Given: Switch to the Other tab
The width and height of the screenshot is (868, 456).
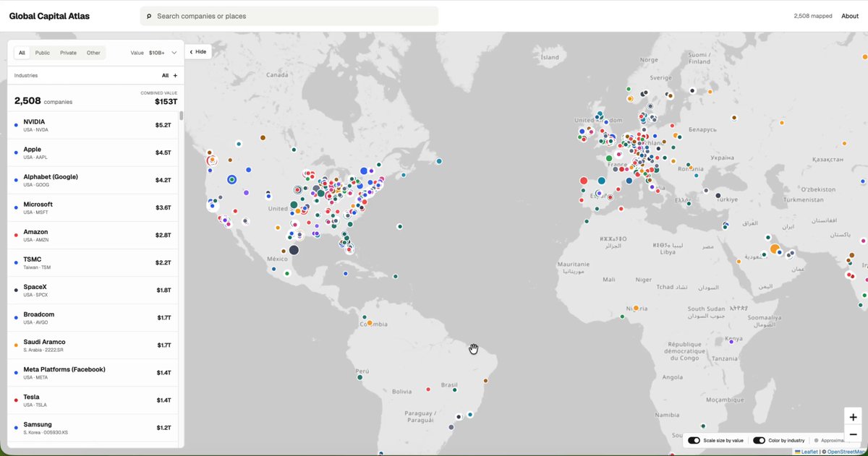Looking at the screenshot, I should [x=93, y=53].
